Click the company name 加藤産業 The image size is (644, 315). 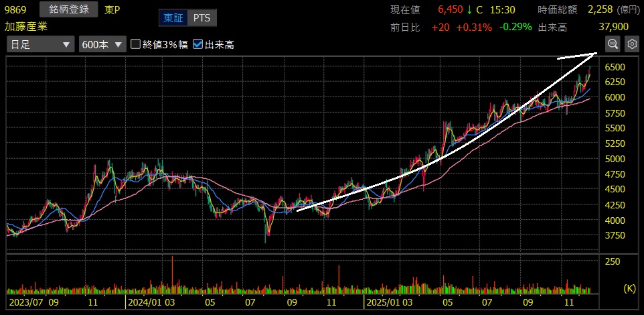(24, 27)
